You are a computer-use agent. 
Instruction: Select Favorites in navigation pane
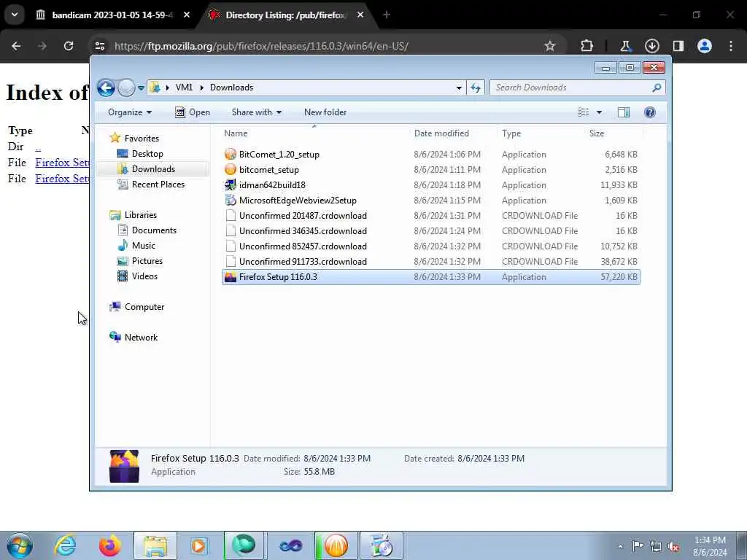[x=142, y=138]
